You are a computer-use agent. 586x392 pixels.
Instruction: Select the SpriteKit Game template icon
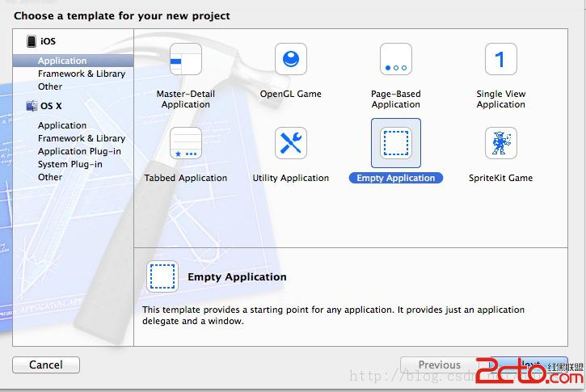(501, 143)
